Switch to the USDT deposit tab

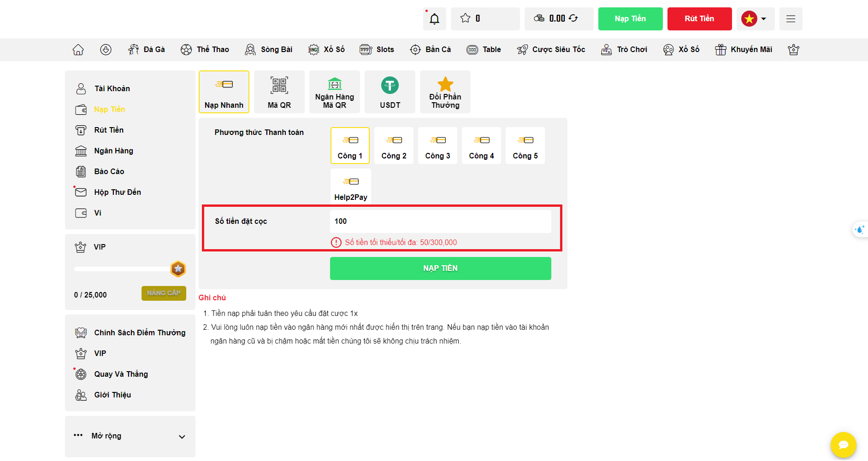coord(390,92)
